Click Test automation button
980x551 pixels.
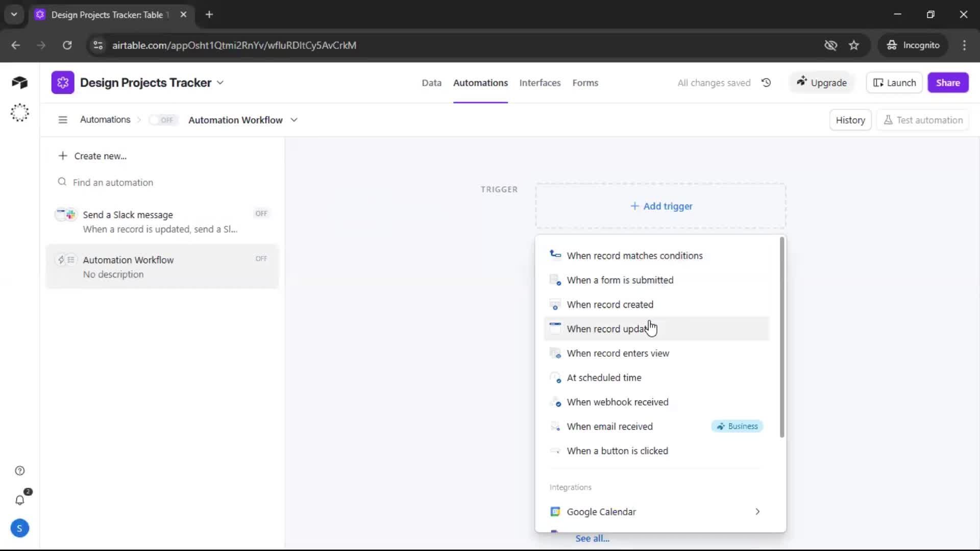click(x=923, y=120)
